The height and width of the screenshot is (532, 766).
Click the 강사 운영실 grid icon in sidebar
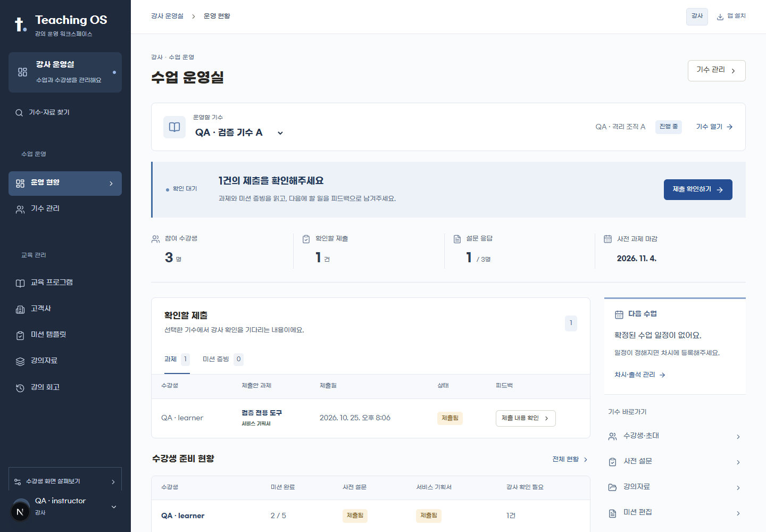(22, 72)
